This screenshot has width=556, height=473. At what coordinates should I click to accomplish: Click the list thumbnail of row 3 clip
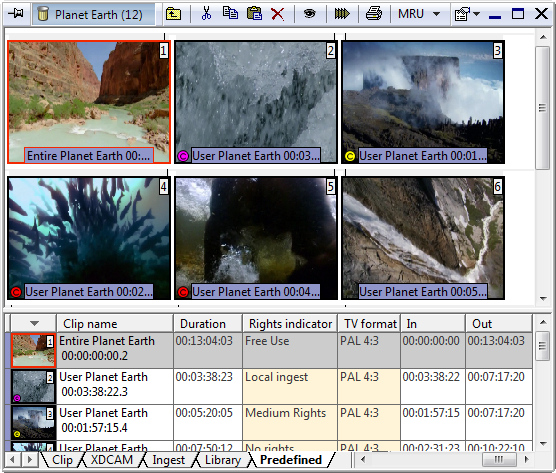pyautogui.click(x=33, y=422)
